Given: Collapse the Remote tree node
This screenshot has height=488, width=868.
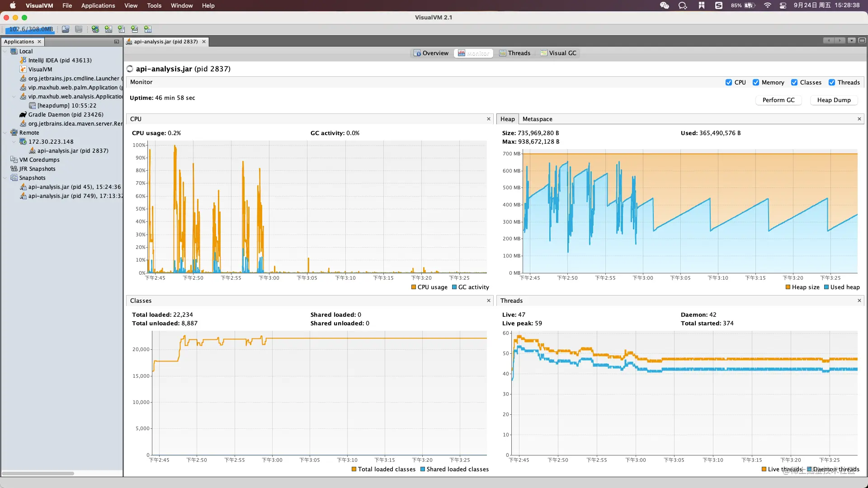Looking at the screenshot, I should pyautogui.click(x=5, y=132).
